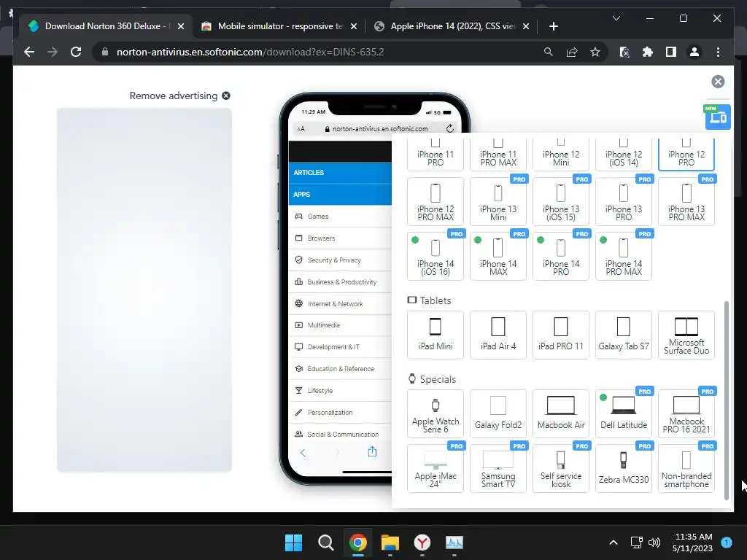Pick the iPhone 12 PRO MAX device
The height and width of the screenshot is (560, 747).
pyautogui.click(x=435, y=201)
